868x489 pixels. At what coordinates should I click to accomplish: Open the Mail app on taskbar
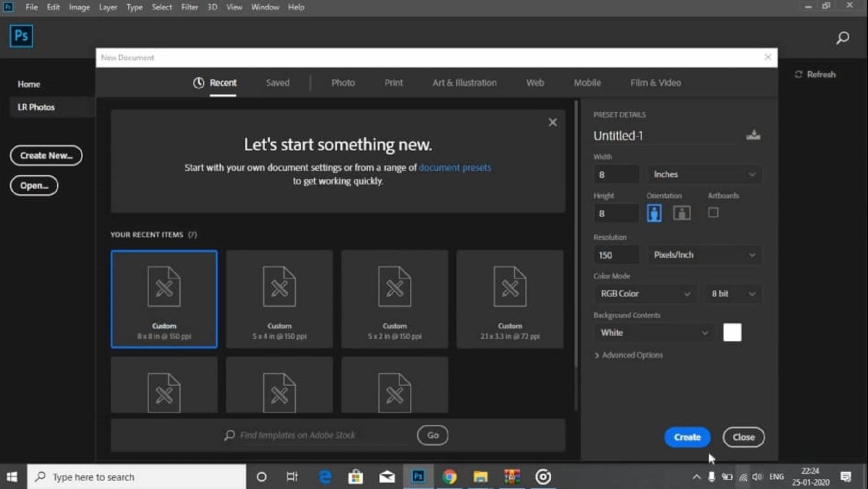pos(387,477)
